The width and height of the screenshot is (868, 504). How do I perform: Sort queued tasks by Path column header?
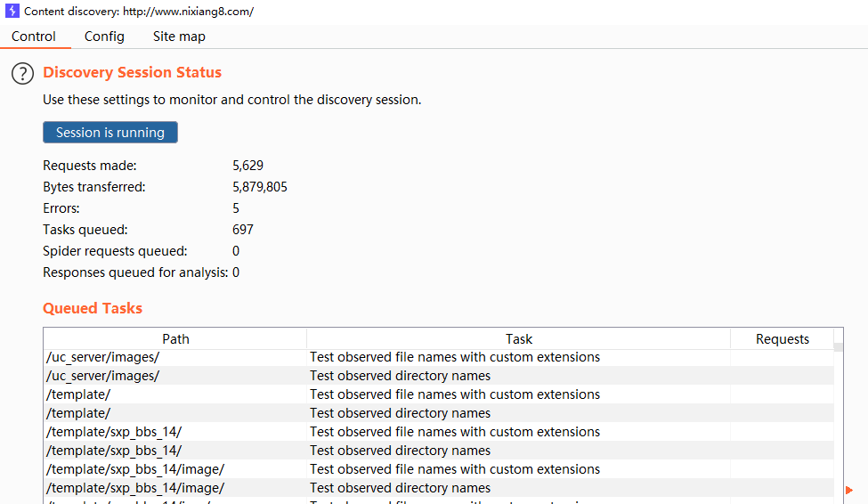[x=175, y=339]
